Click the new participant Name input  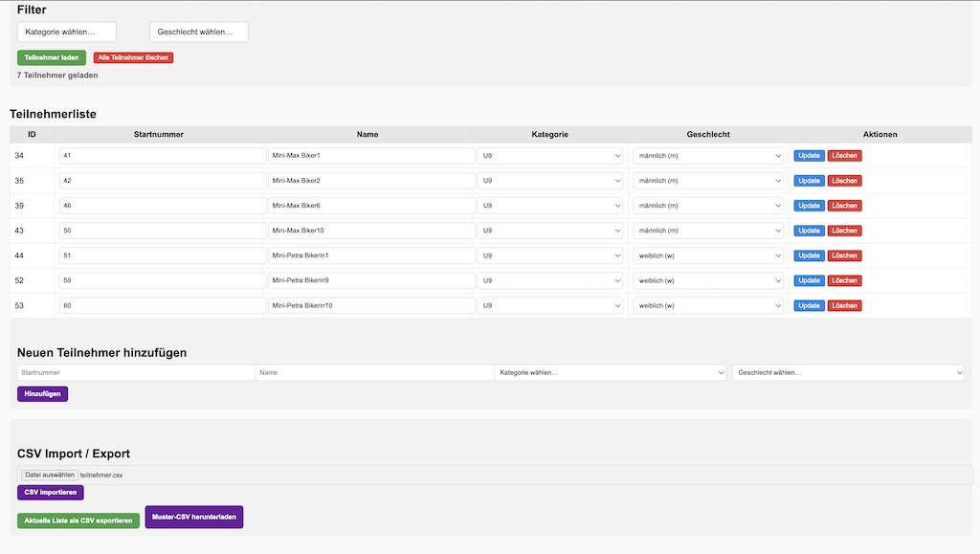pos(373,372)
